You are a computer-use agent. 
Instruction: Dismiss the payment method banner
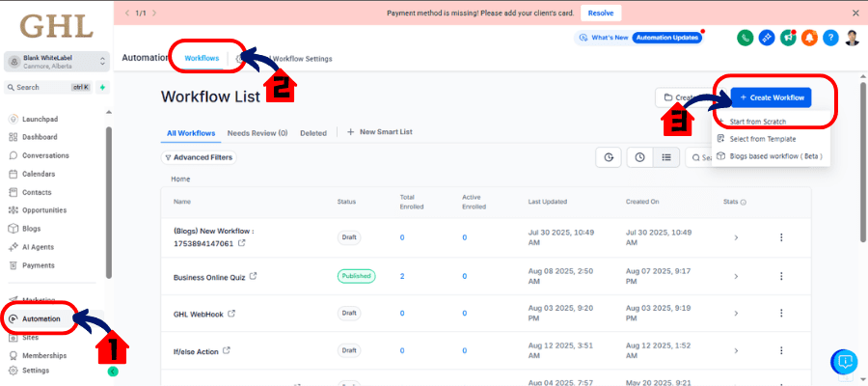(x=855, y=13)
